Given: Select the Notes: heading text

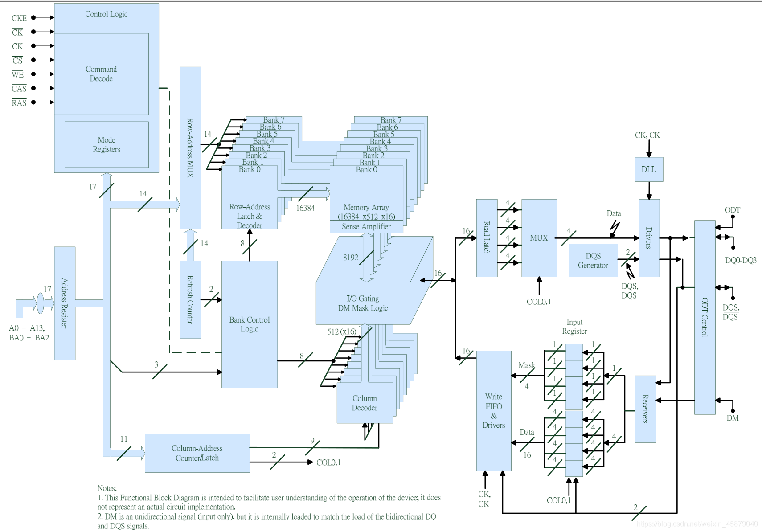Looking at the screenshot, I should 107,488.
